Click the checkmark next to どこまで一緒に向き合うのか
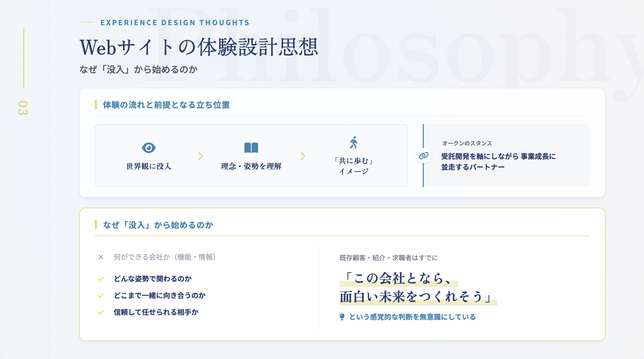 click(x=101, y=296)
